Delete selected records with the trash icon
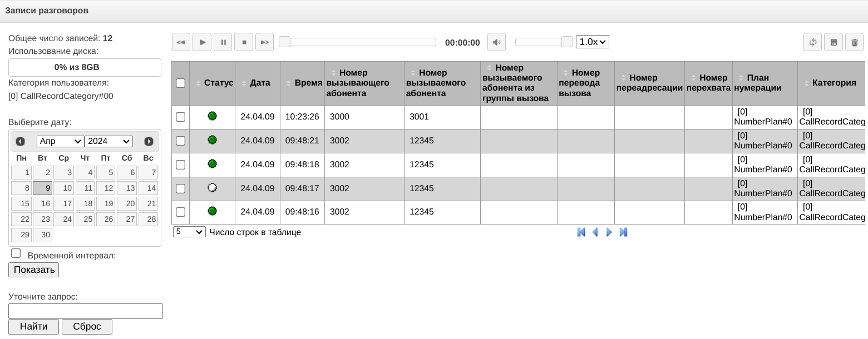Screen dimensions: 868x339 click(854, 42)
